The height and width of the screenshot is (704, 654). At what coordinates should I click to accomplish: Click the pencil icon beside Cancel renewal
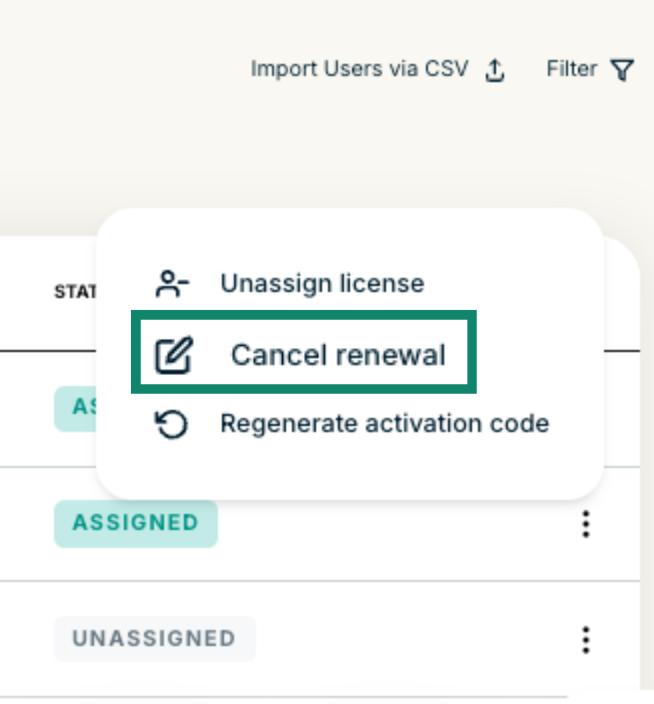[x=172, y=355]
